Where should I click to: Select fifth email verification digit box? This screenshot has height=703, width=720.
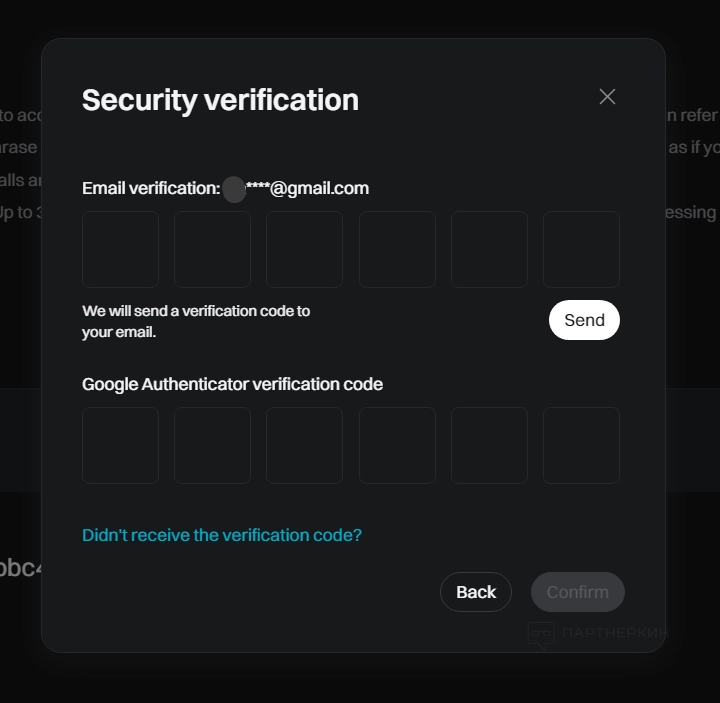coord(489,249)
